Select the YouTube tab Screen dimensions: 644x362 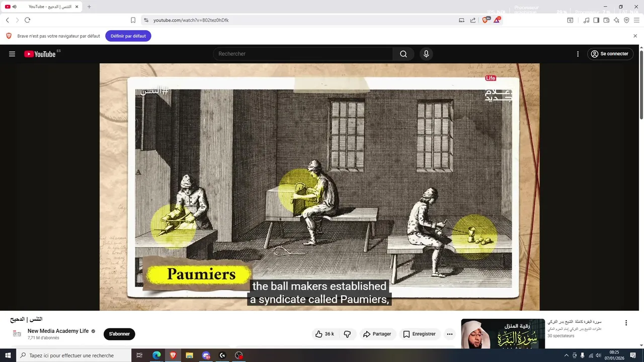coord(41,7)
